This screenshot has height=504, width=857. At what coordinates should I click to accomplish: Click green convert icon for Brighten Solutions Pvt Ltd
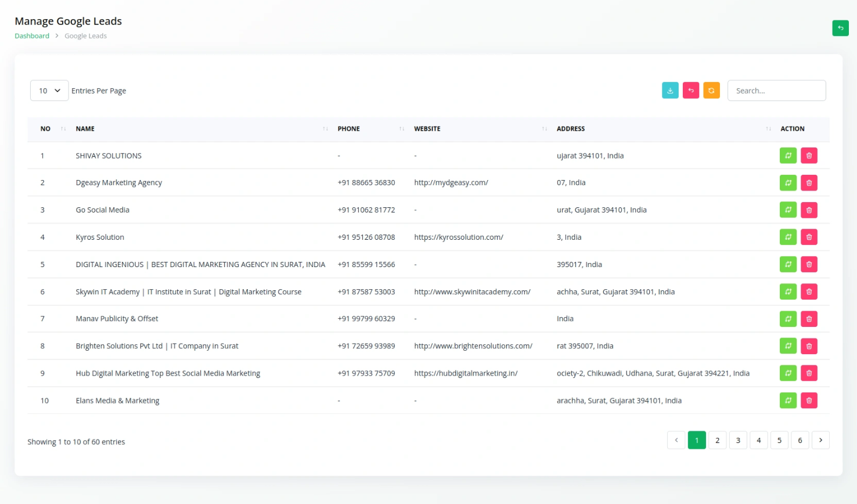788,346
